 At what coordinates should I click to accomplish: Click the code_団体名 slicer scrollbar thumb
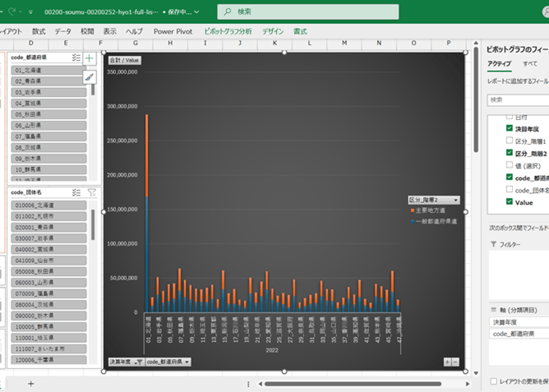coord(93,225)
